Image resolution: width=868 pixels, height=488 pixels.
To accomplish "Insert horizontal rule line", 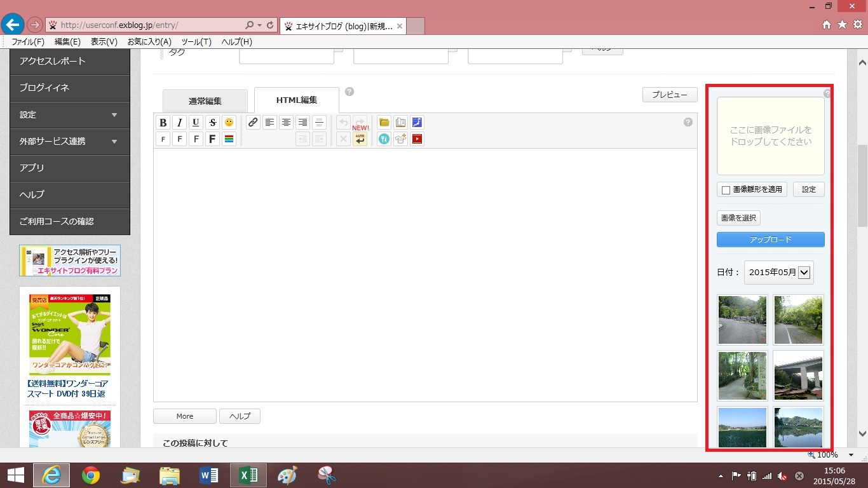I will click(x=320, y=123).
